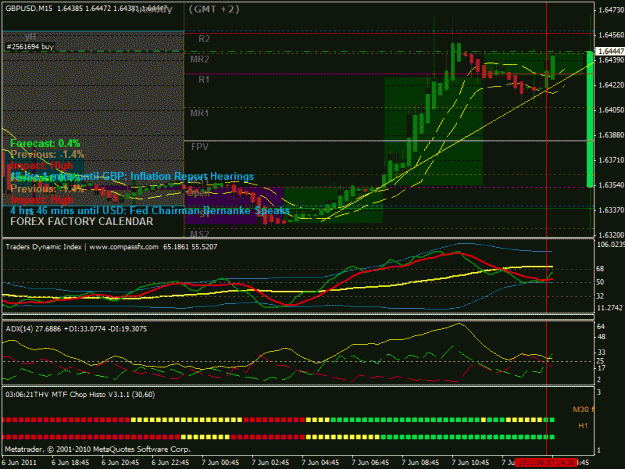The width and height of the screenshot is (625, 469).
Task: Click the FPV pivot label
Action: pos(199,147)
